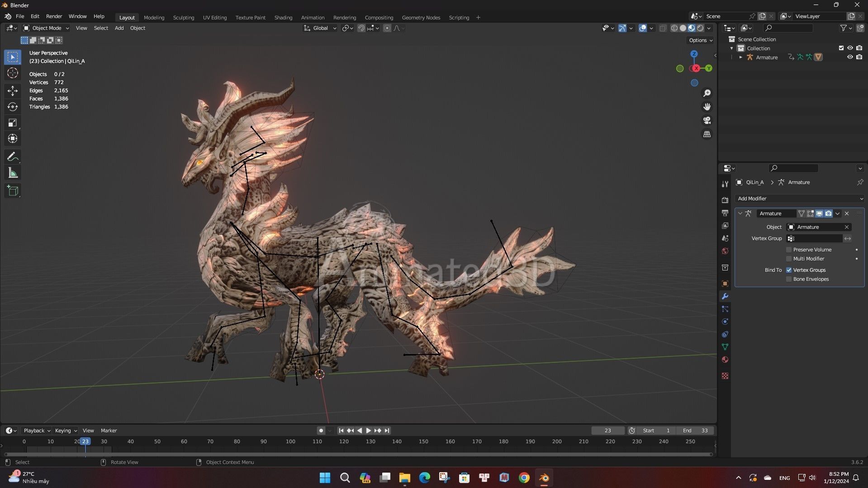This screenshot has width=868, height=488.
Task: Switch to the Sculpting workspace tab
Action: (184, 18)
